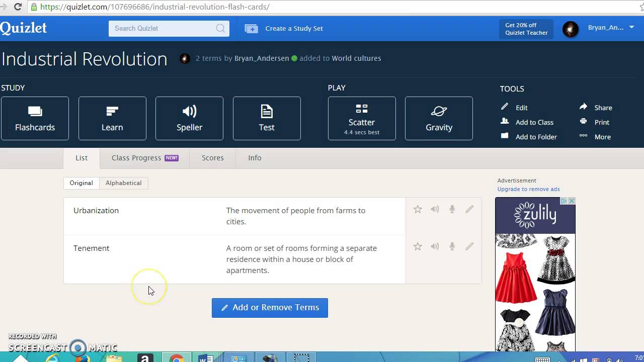Open Create a Study Set link
The image size is (644, 362).
(x=294, y=29)
